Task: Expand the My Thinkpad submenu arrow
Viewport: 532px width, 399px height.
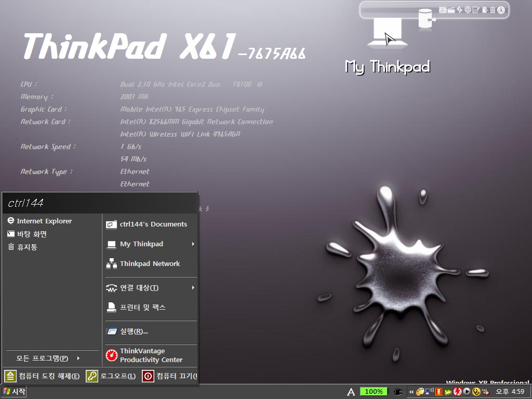Action: pos(193,244)
